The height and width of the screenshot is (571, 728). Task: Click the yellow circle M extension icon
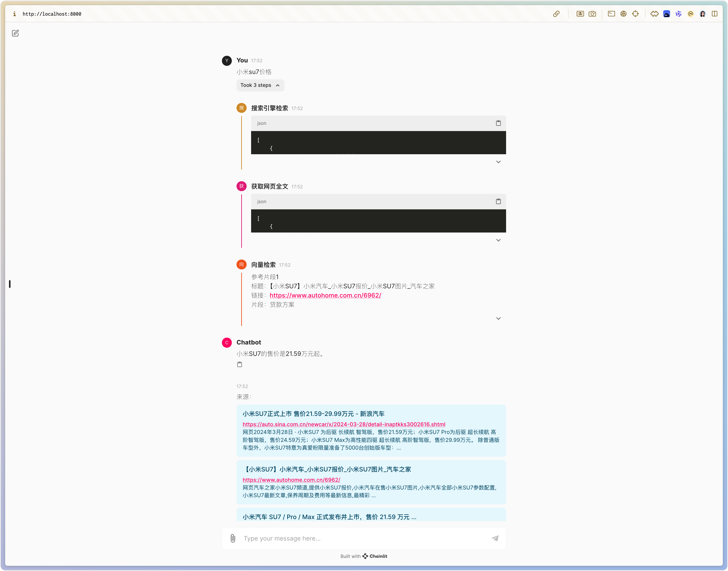(690, 14)
